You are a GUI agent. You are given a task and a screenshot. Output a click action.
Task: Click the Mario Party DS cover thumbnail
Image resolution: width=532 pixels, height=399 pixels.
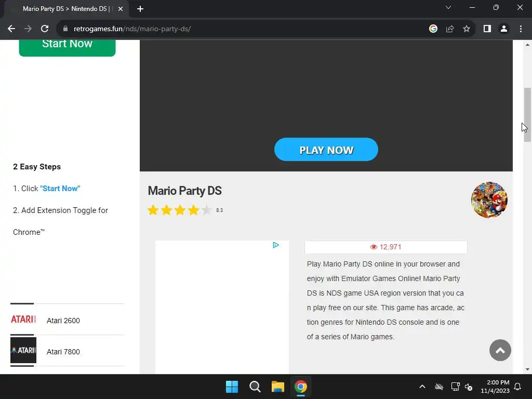pyautogui.click(x=489, y=200)
